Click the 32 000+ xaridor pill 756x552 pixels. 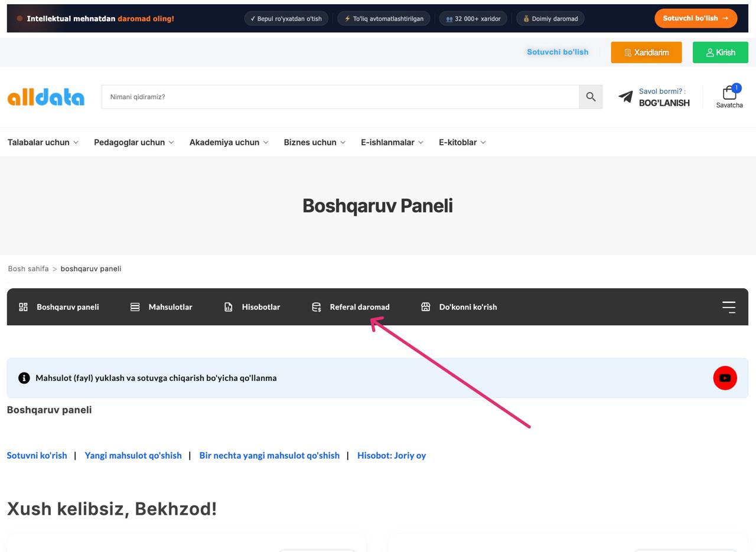(x=473, y=18)
